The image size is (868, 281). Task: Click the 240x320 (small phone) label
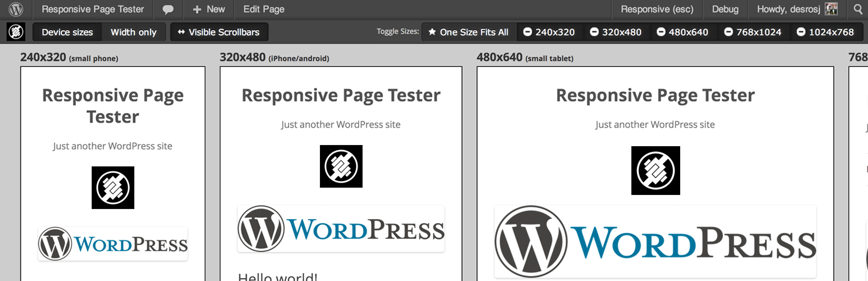(69, 57)
